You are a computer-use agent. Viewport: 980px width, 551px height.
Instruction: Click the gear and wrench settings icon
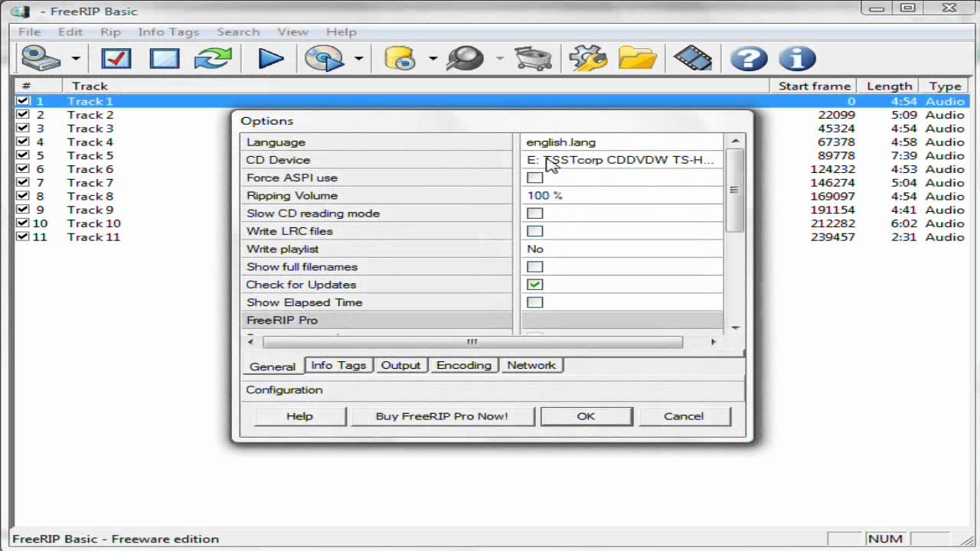[x=588, y=59]
